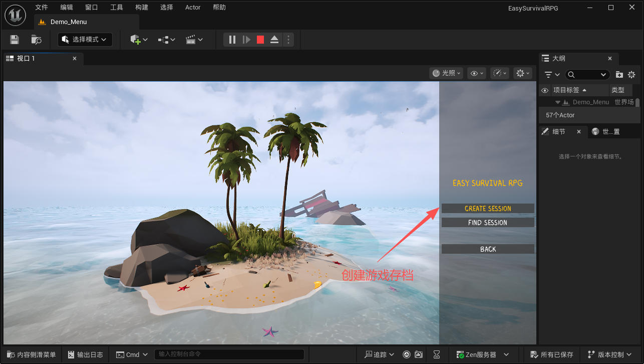Close the 视口 1 viewport tab
Image resolution: width=644 pixels, height=364 pixels.
point(75,59)
